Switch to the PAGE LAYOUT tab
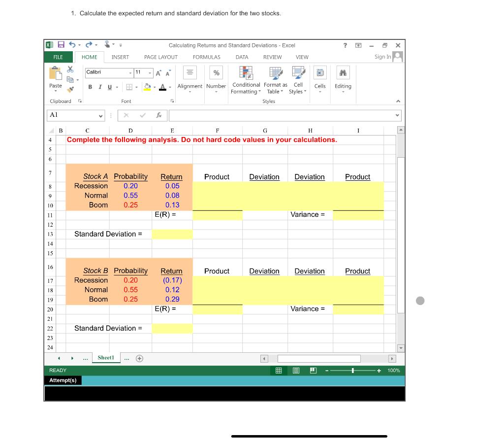This screenshot has height=441, width=504. tap(161, 57)
